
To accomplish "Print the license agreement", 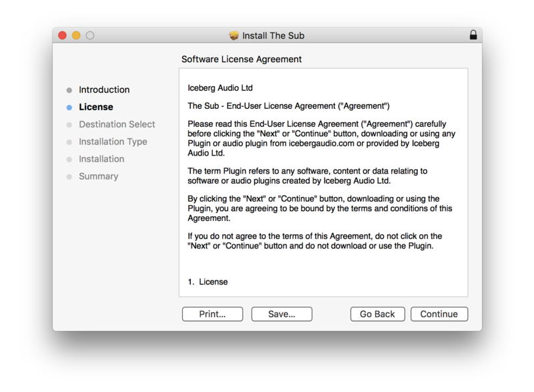I will pyautogui.click(x=212, y=314).
